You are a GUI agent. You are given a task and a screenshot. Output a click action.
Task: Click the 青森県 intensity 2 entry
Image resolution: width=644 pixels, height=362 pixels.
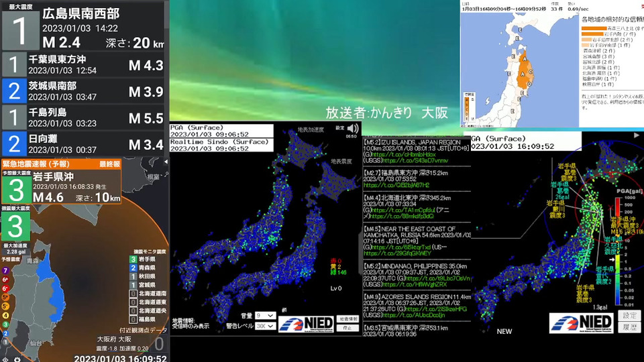coord(142,267)
